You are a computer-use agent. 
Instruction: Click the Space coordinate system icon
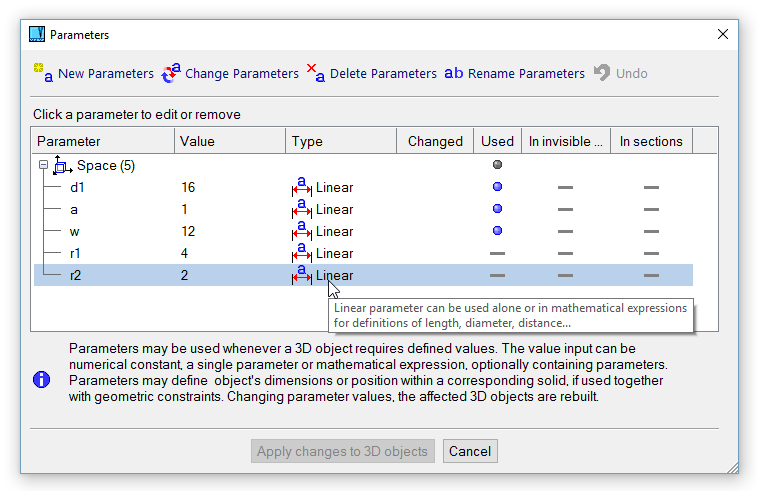62,165
